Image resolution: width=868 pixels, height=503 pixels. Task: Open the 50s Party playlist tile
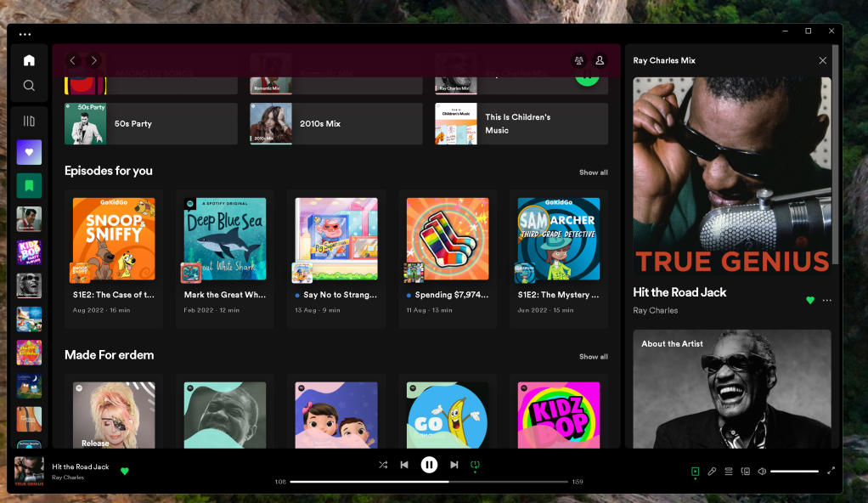pos(151,123)
